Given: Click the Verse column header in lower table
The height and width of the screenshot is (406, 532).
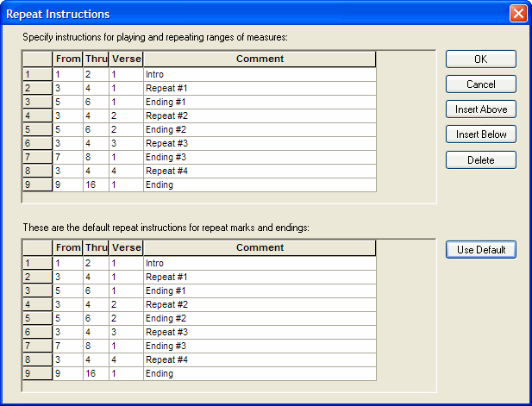Looking at the screenshot, I should [x=126, y=248].
